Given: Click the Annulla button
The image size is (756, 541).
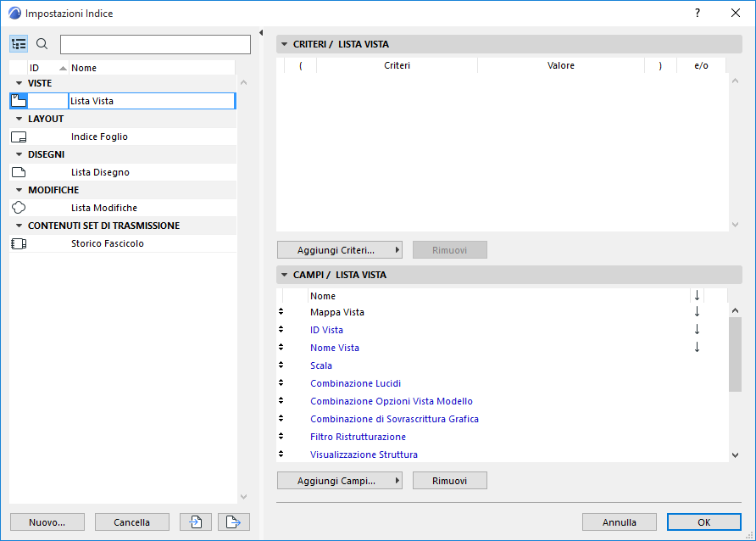Looking at the screenshot, I should (620, 522).
